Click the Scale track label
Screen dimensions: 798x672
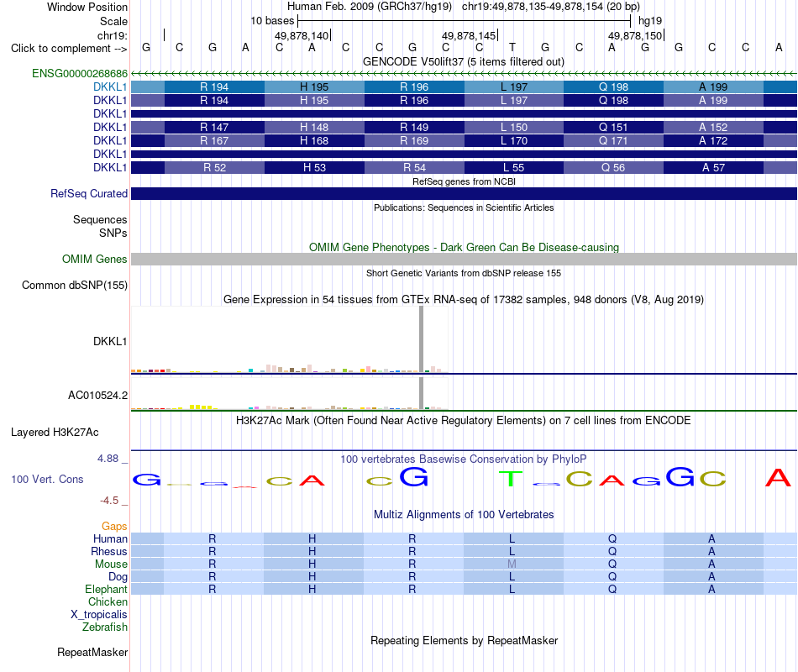tap(113, 21)
